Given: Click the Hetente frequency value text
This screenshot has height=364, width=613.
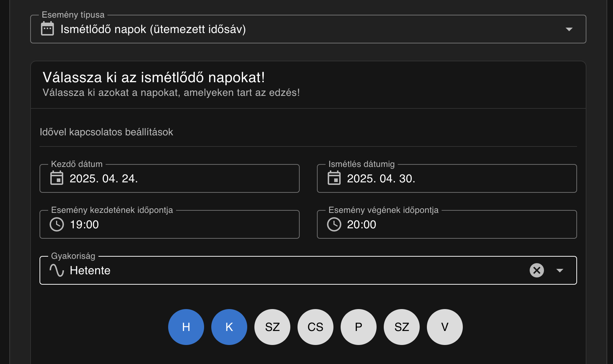Looking at the screenshot, I should click(x=90, y=270).
